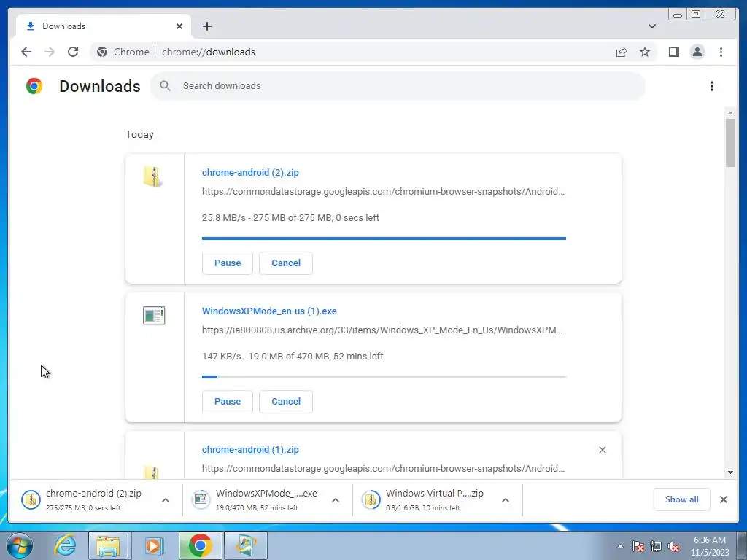Click the muted volume tray icon
The height and width of the screenshot is (560, 747).
pos(673,546)
